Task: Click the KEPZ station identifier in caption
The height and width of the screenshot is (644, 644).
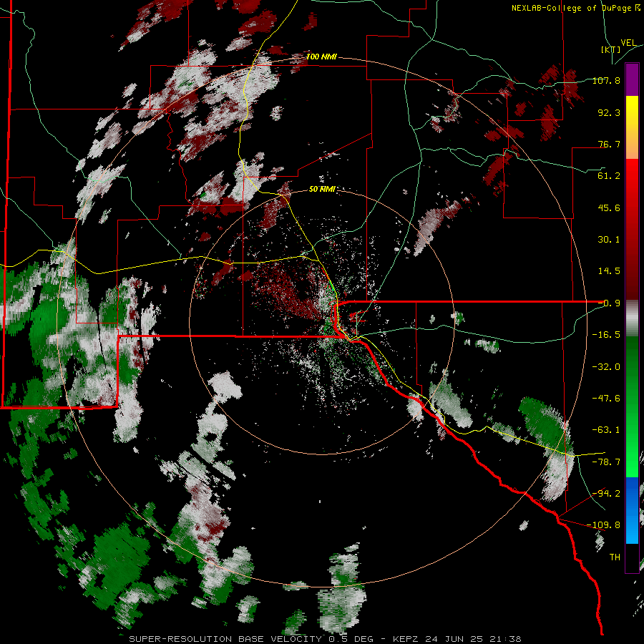Action: click(407, 639)
